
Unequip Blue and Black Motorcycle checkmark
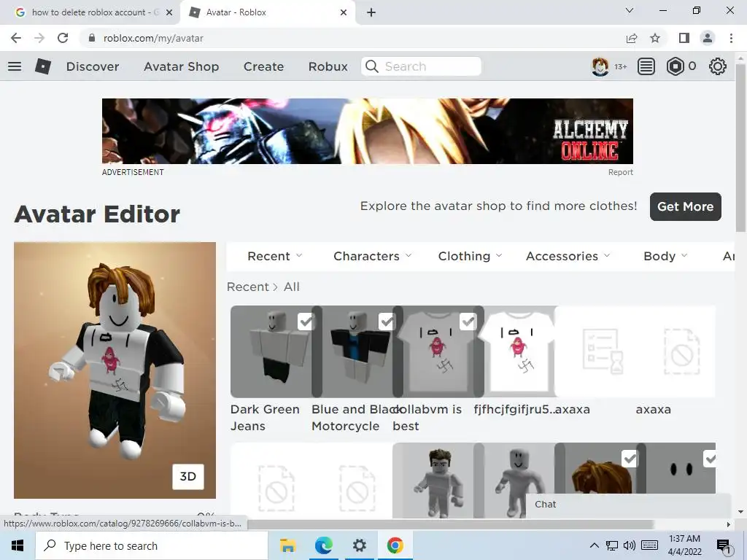(x=387, y=322)
